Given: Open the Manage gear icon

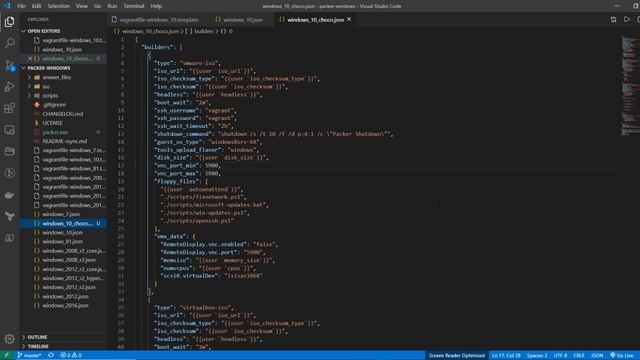Looking at the screenshot, I should 9,339.
